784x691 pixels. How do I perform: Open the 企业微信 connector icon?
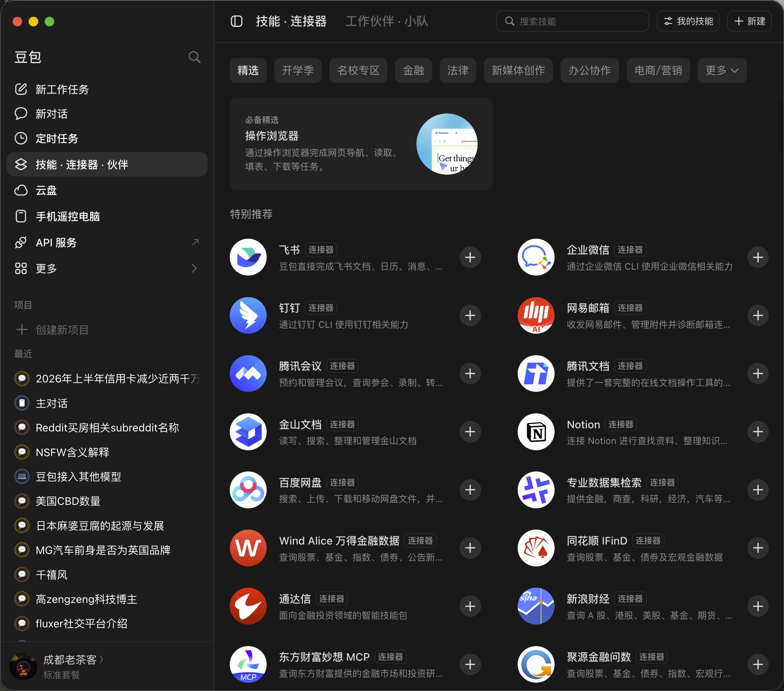tap(536, 257)
